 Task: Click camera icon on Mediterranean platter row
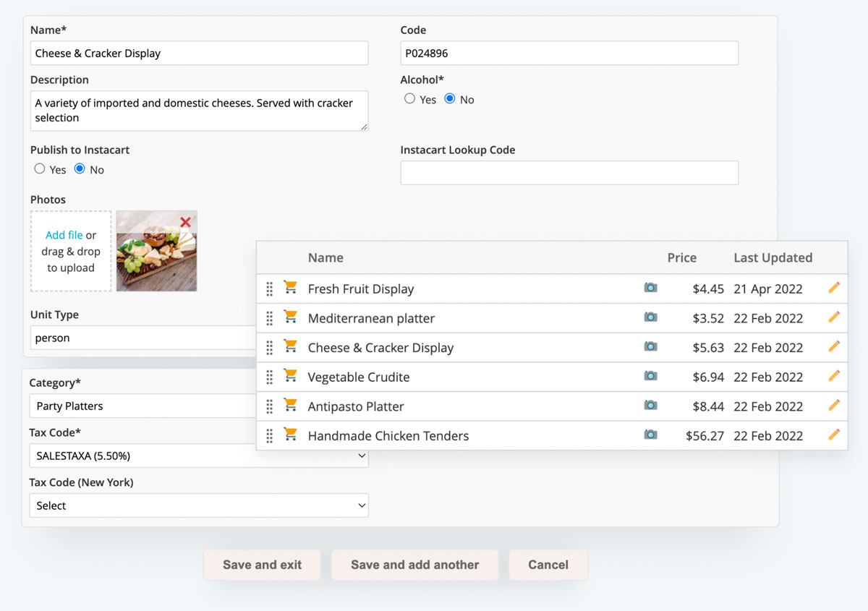pyautogui.click(x=650, y=317)
